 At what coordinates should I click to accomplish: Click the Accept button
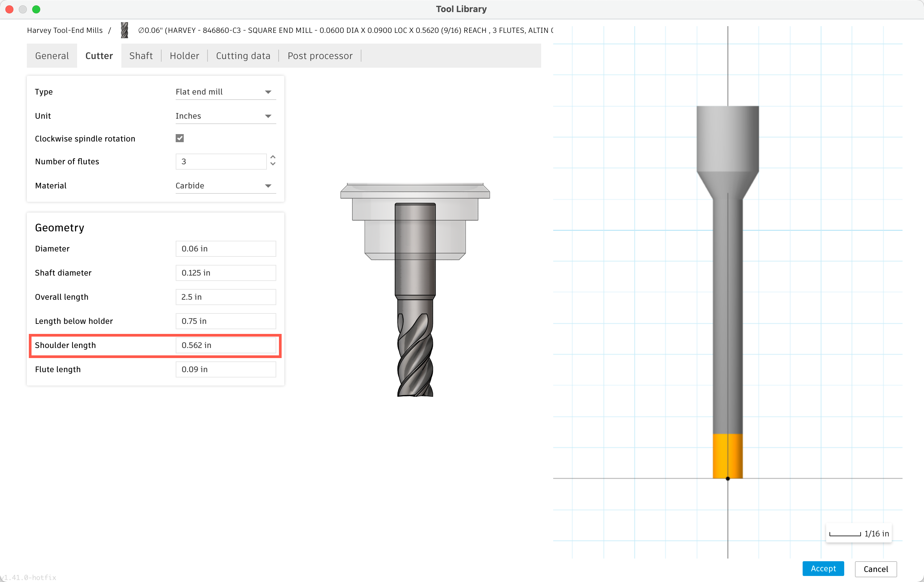tap(823, 569)
